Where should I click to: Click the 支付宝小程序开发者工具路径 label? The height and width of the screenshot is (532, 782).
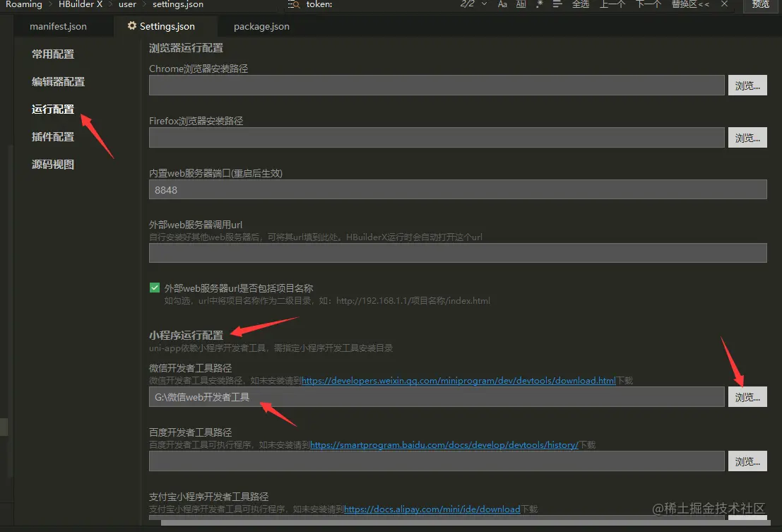pyautogui.click(x=208, y=497)
